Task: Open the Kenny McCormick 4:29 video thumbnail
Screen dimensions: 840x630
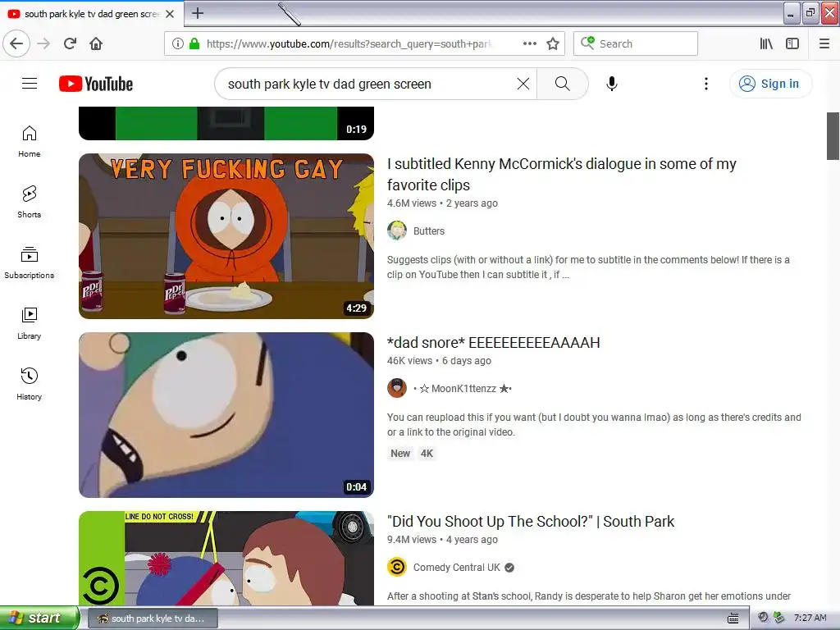Action: point(226,236)
